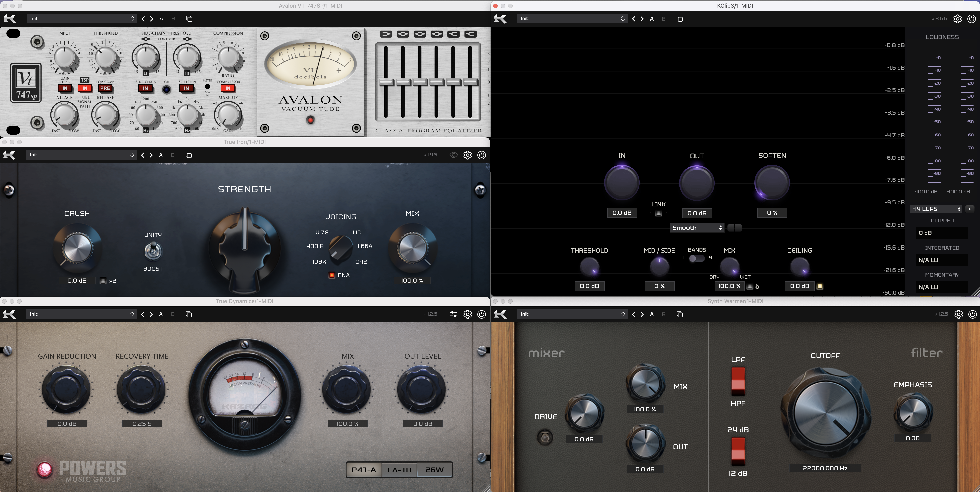Select 26W compressor model tab
The image size is (980, 492).
434,470
